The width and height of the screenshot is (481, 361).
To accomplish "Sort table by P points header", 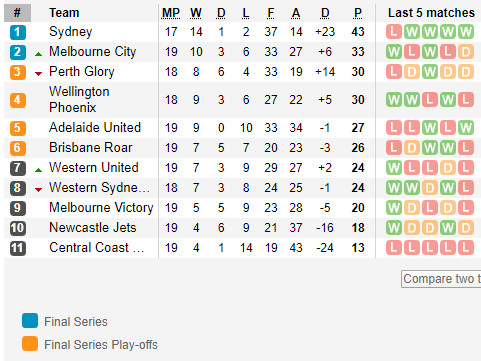I will coord(358,13).
